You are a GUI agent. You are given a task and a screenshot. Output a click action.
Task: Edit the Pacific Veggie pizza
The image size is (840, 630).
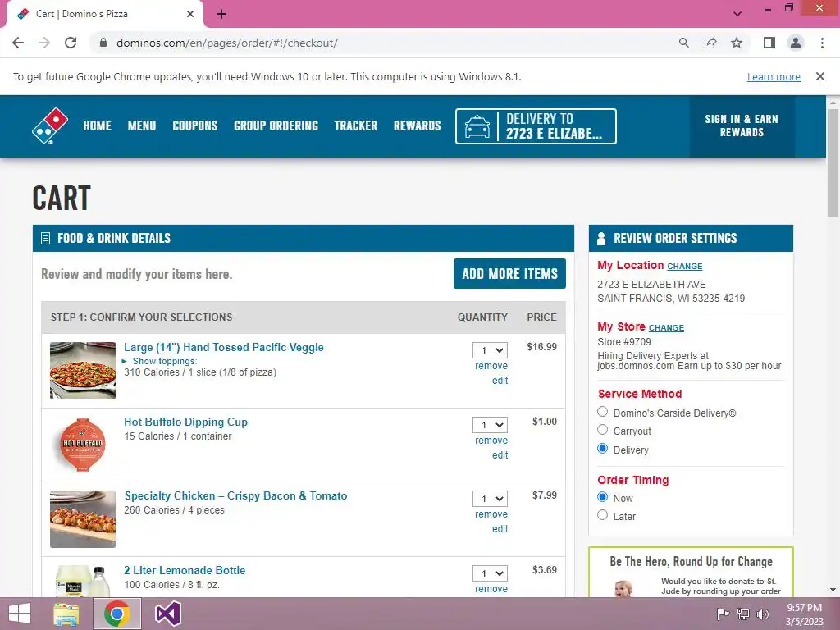point(500,381)
